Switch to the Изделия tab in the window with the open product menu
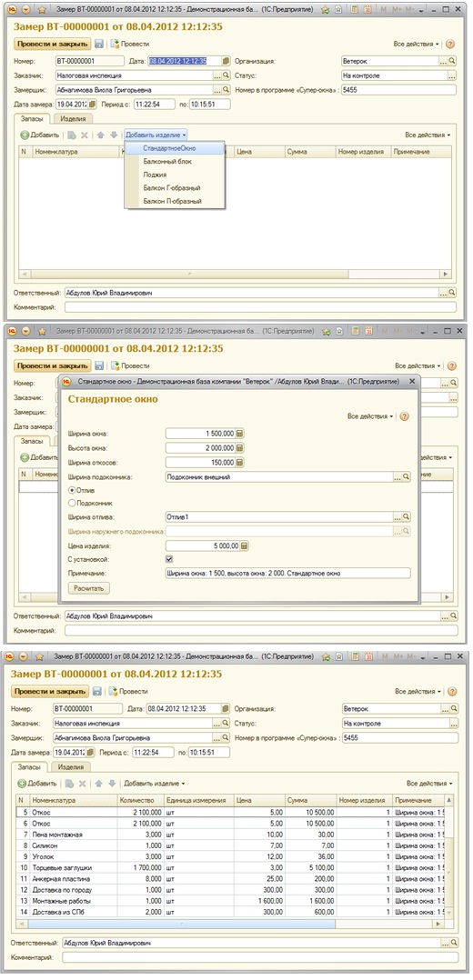 [73, 118]
